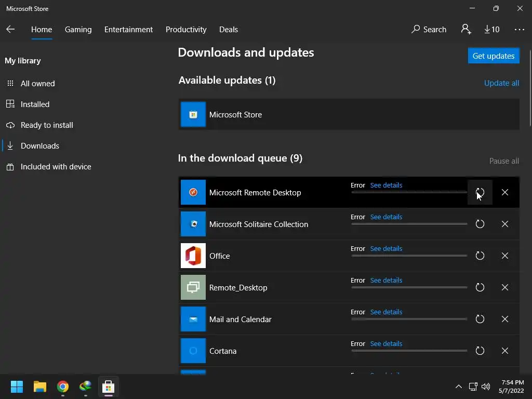Retry Microsoft Remote Desktop download
This screenshot has height=399, width=532.
tap(480, 192)
